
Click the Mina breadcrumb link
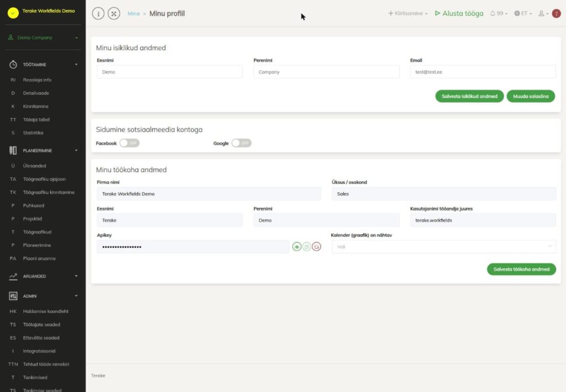pos(134,13)
